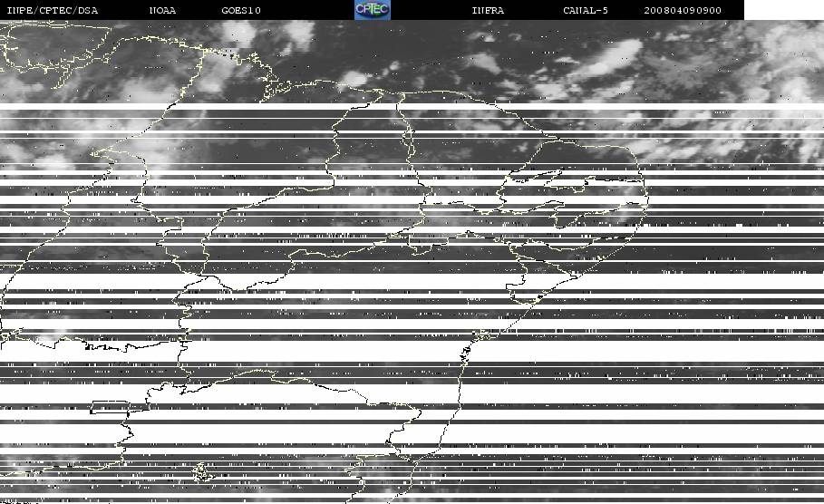The height and width of the screenshot is (504, 824).
Task: Click the CPTEC logo in header
Action: click(x=372, y=9)
